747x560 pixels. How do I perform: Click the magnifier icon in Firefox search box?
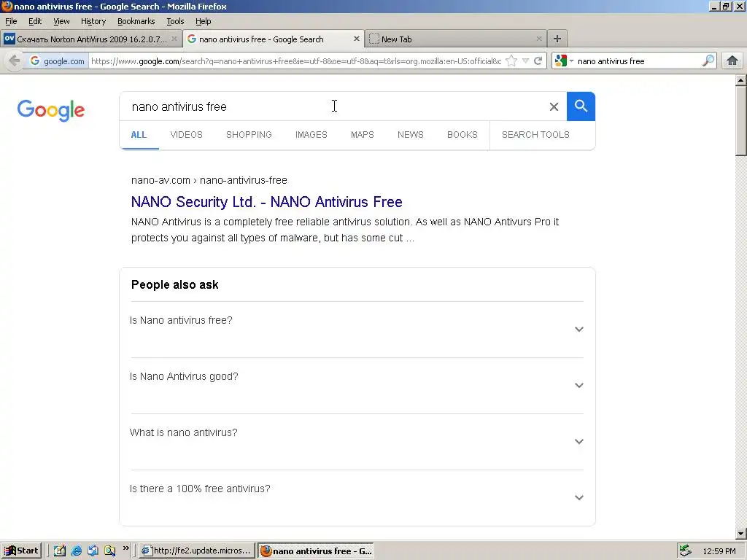click(708, 61)
